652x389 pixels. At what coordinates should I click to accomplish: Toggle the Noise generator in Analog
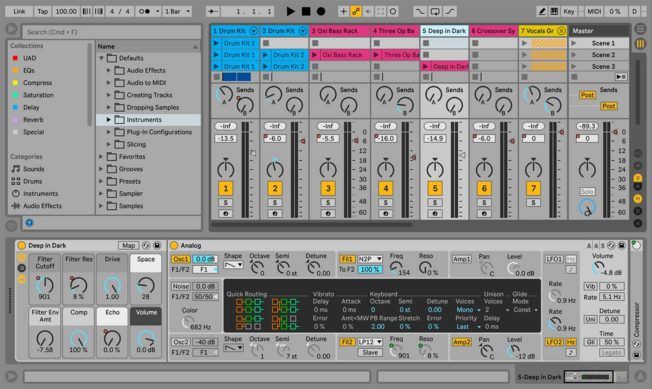pos(181,286)
